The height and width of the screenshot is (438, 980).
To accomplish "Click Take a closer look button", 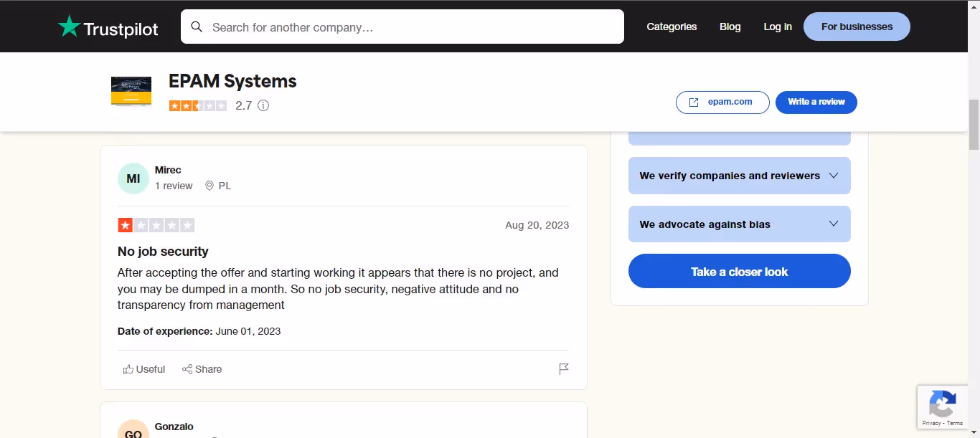I will (x=740, y=271).
